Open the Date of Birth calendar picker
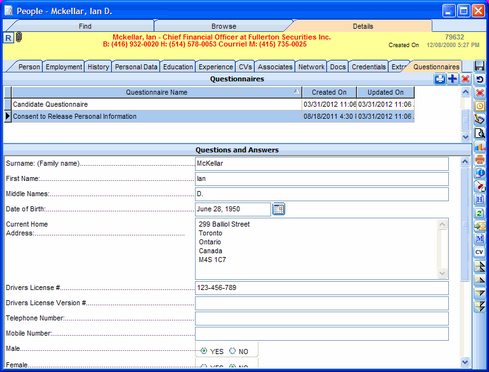Screen dimensions: 489x372 pos(279,209)
